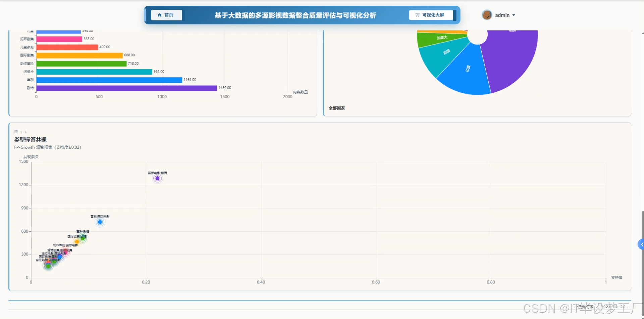Screen dimensions: 644x319
Task: Select the orange 国际剧集 bar (688.00)
Action: (x=79, y=55)
